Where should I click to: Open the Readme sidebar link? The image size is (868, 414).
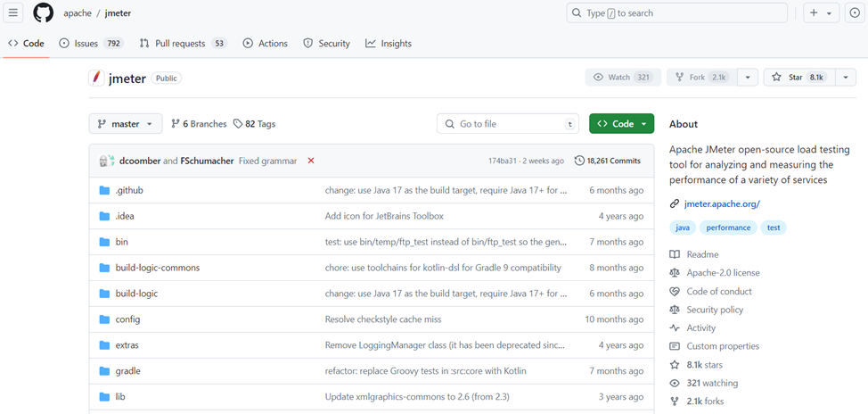tap(702, 254)
